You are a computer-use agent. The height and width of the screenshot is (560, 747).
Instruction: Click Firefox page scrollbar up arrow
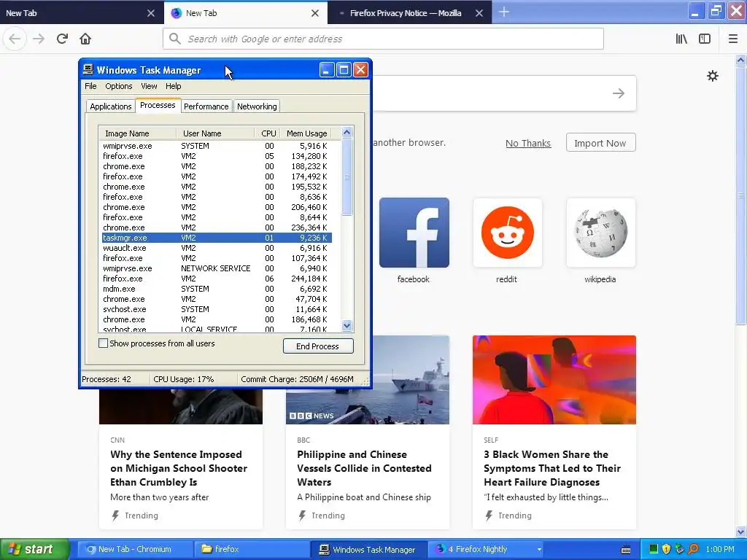point(741,60)
